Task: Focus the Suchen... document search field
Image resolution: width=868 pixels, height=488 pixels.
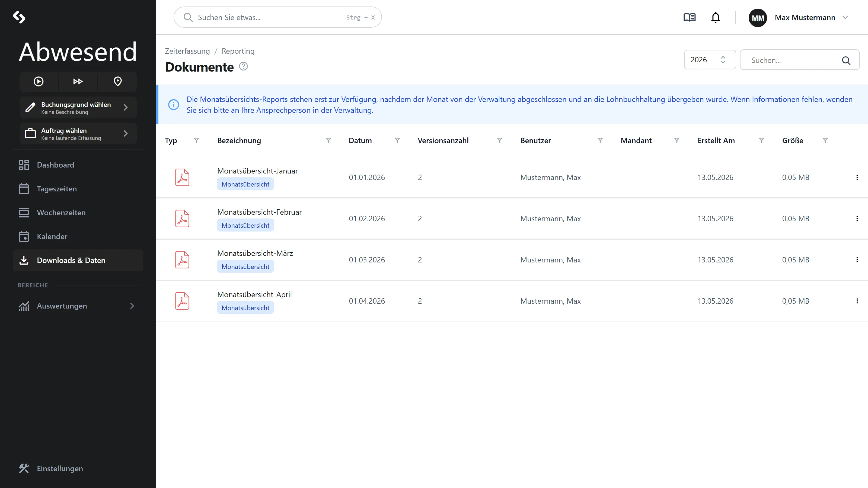Action: tap(799, 60)
